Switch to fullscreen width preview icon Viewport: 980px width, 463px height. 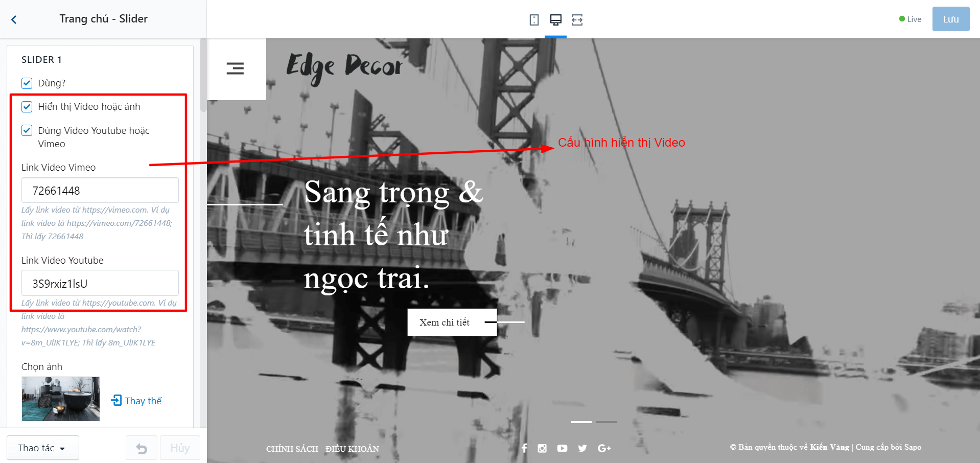coord(577,20)
